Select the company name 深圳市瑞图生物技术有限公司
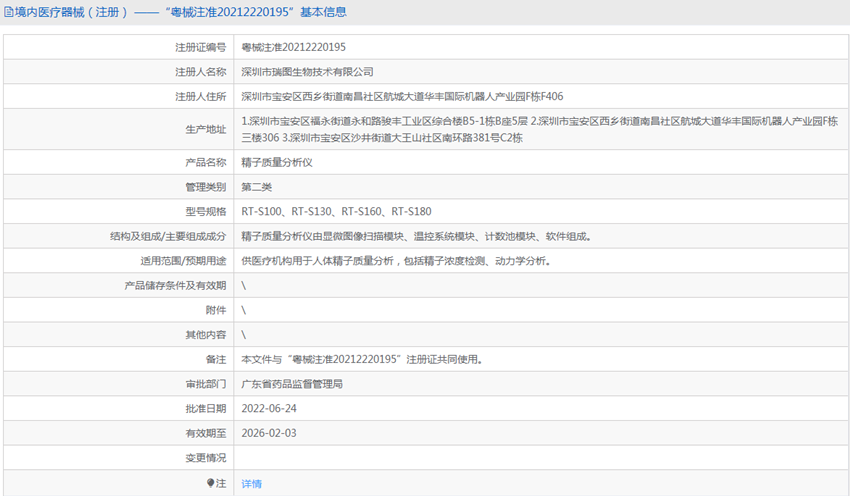 (307, 72)
